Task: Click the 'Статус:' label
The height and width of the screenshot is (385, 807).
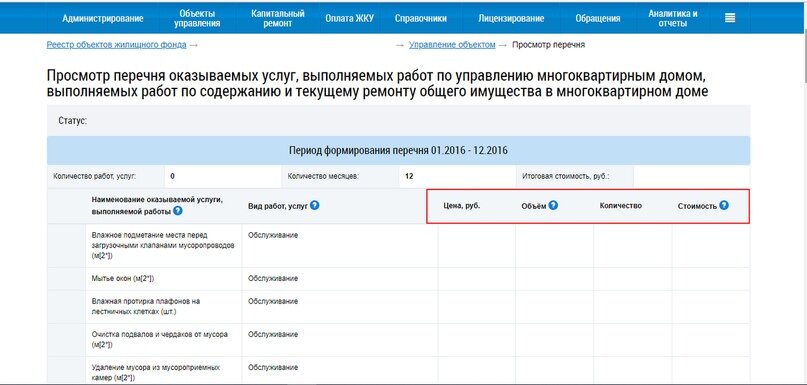Action: [73, 121]
